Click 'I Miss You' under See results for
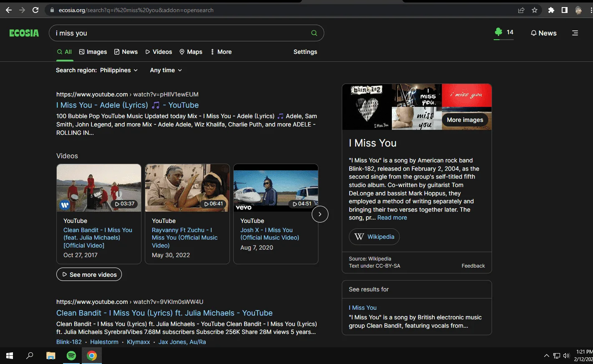The width and height of the screenshot is (593, 364). coord(363,308)
